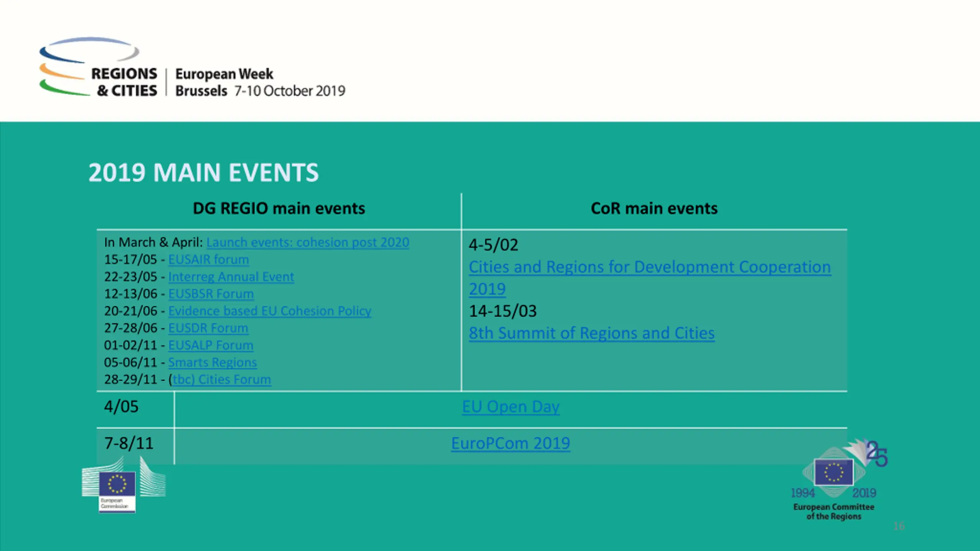The height and width of the screenshot is (551, 980).
Task: Select the 27-28/06 date text
Action: 131,328
